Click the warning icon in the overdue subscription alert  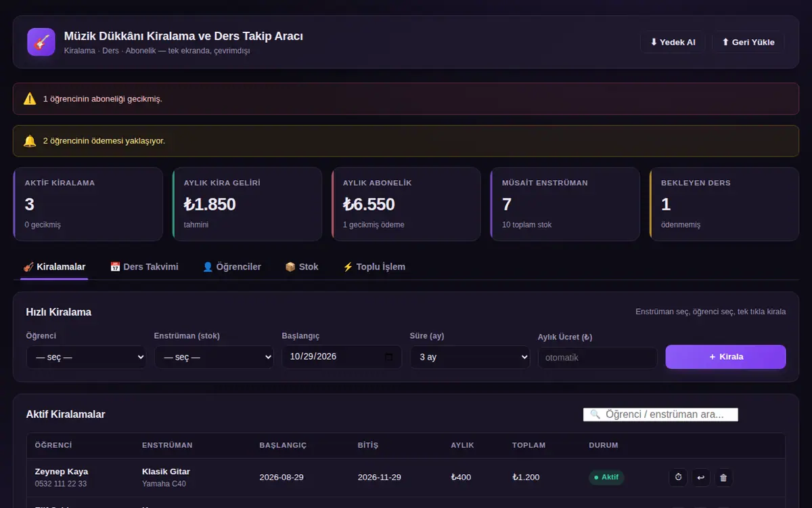coord(30,99)
